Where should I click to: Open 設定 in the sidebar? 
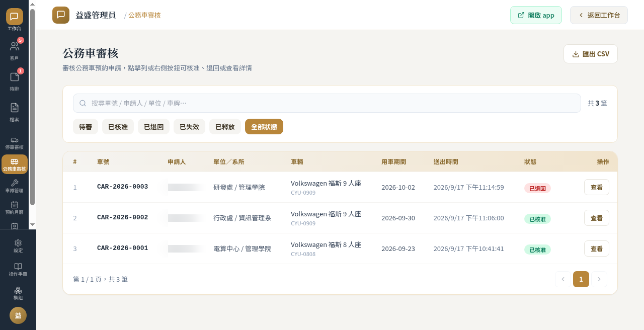coord(18,246)
